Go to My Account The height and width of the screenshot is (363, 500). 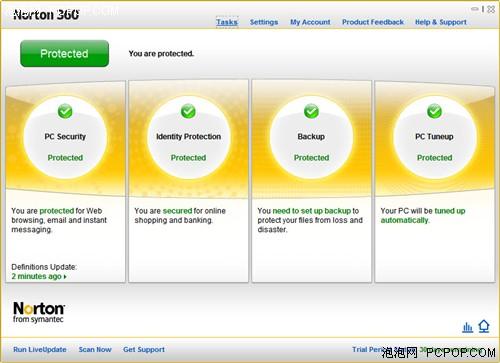(x=310, y=22)
